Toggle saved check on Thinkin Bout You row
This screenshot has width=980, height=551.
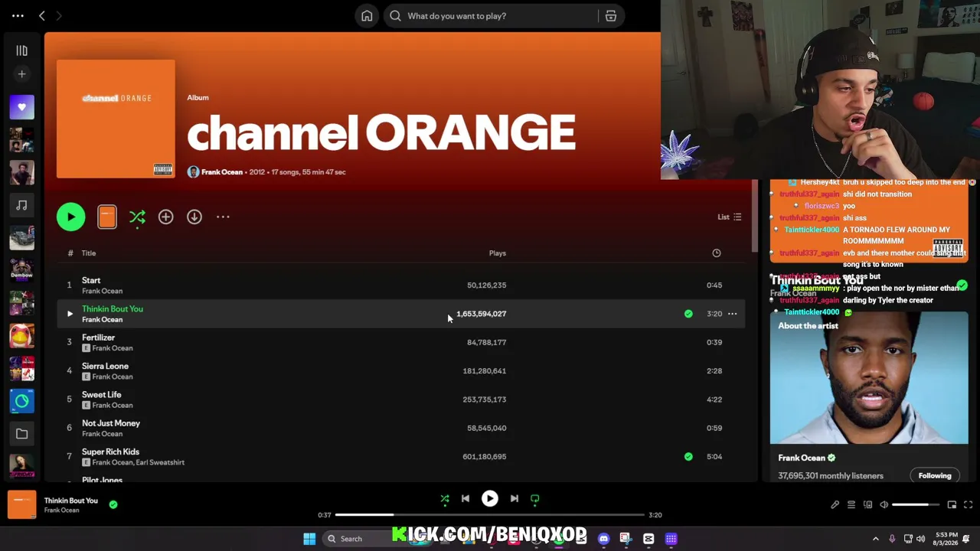pyautogui.click(x=688, y=314)
